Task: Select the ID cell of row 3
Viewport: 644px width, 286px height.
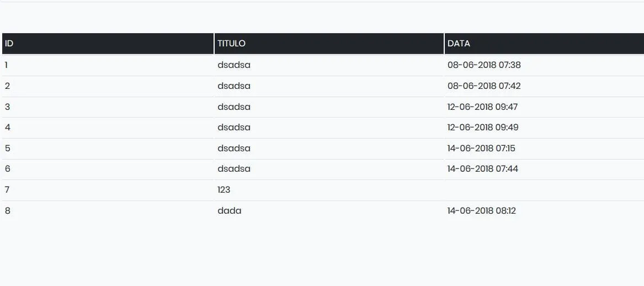Action: tap(7, 107)
